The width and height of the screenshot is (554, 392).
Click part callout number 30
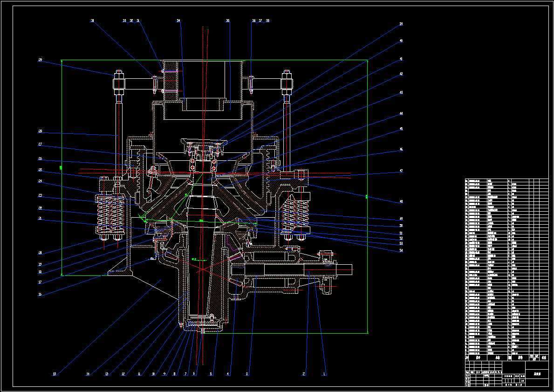pos(92,21)
